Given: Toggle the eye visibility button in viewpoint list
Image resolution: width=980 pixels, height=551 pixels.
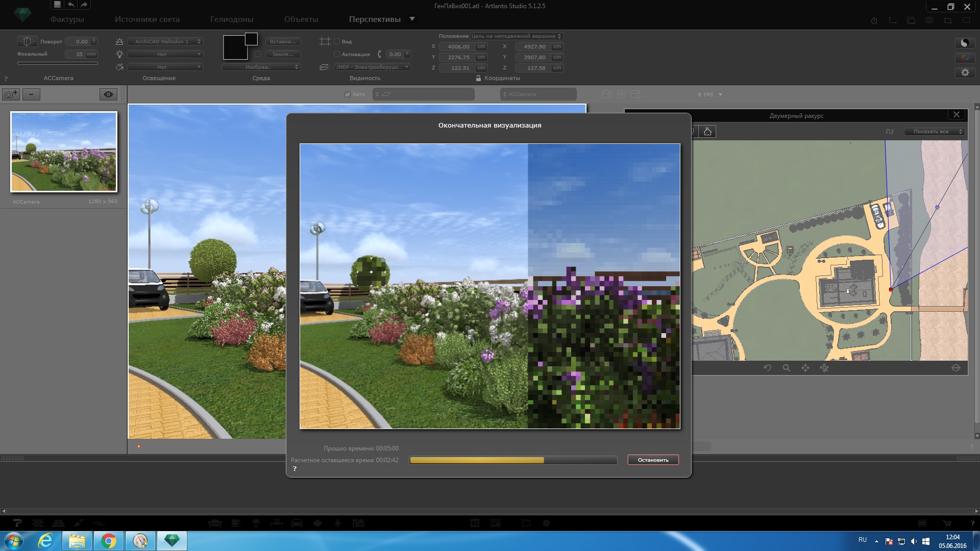Looking at the screenshot, I should [108, 94].
